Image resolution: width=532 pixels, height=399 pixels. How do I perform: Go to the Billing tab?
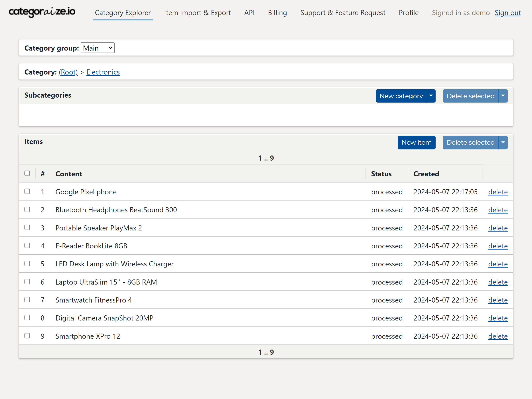click(277, 13)
